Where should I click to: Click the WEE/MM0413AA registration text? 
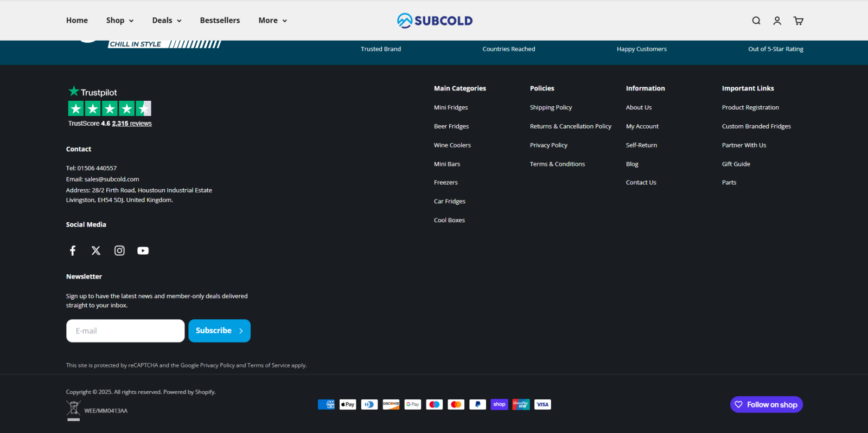(x=106, y=411)
